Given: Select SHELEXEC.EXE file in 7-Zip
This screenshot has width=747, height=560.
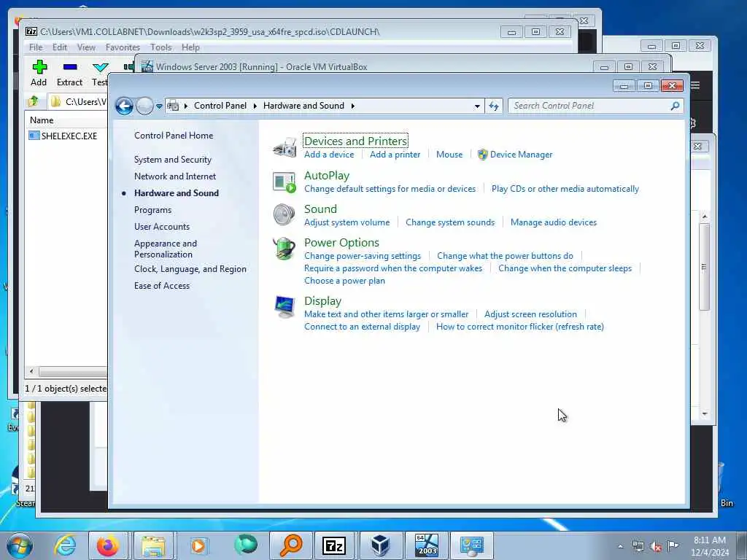Looking at the screenshot, I should click(63, 136).
